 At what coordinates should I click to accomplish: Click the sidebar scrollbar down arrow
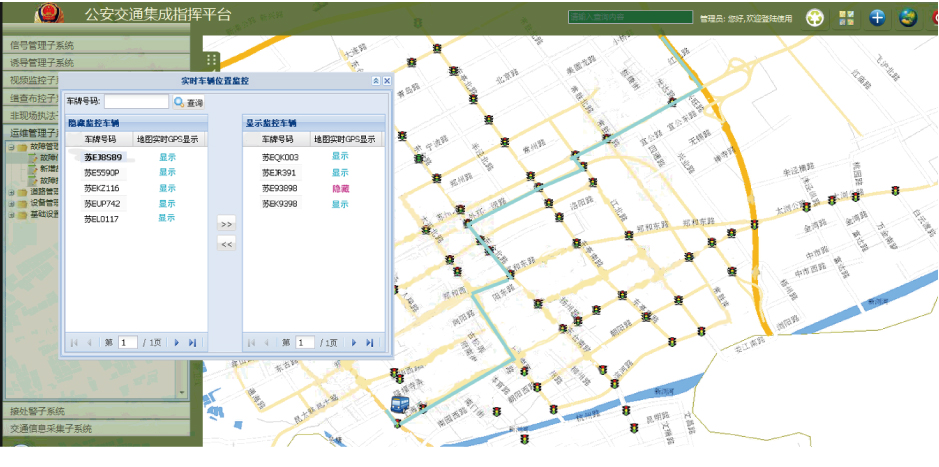181,393
